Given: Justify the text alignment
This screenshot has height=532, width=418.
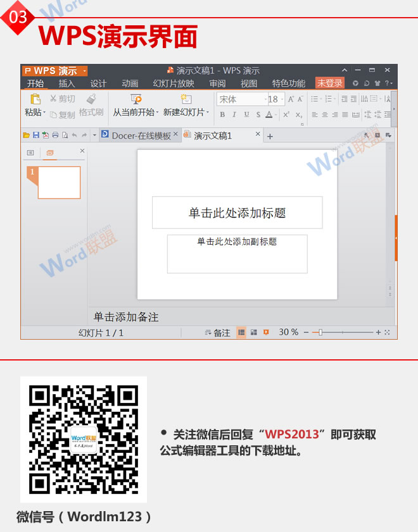Looking at the screenshot, I should pos(345,114).
